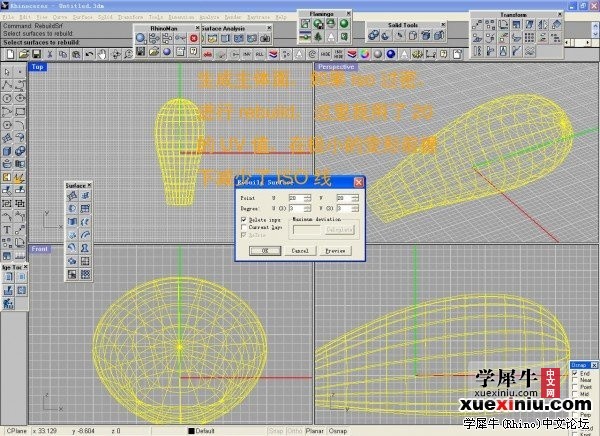Select the Circle tool in left toolbar

[7, 98]
